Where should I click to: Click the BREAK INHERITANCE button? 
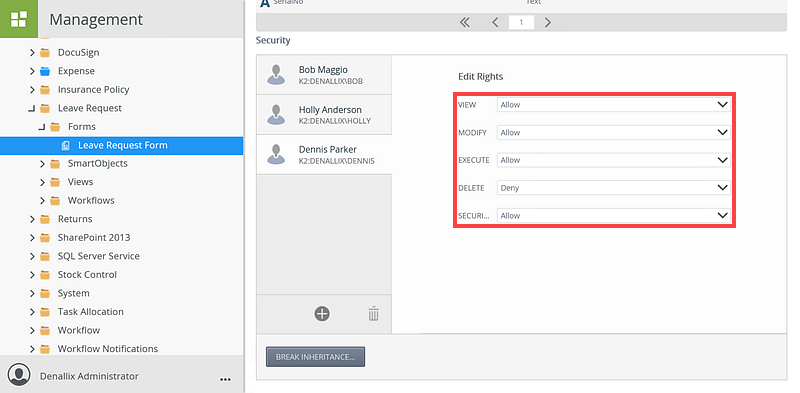(x=315, y=357)
